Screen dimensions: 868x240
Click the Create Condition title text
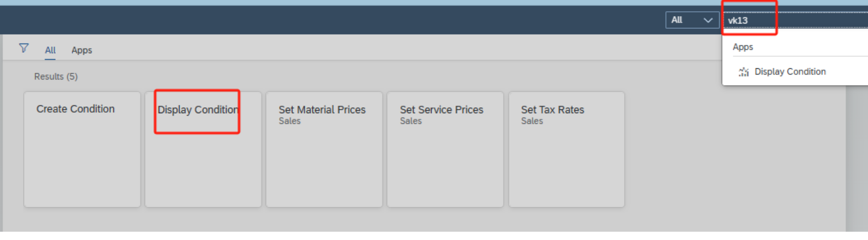click(75, 109)
